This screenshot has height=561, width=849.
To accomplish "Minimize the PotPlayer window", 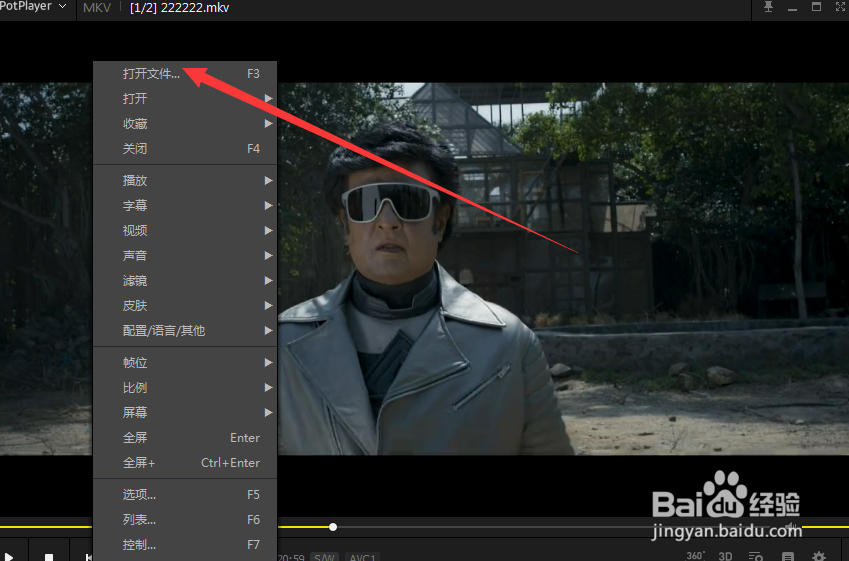I will click(792, 8).
